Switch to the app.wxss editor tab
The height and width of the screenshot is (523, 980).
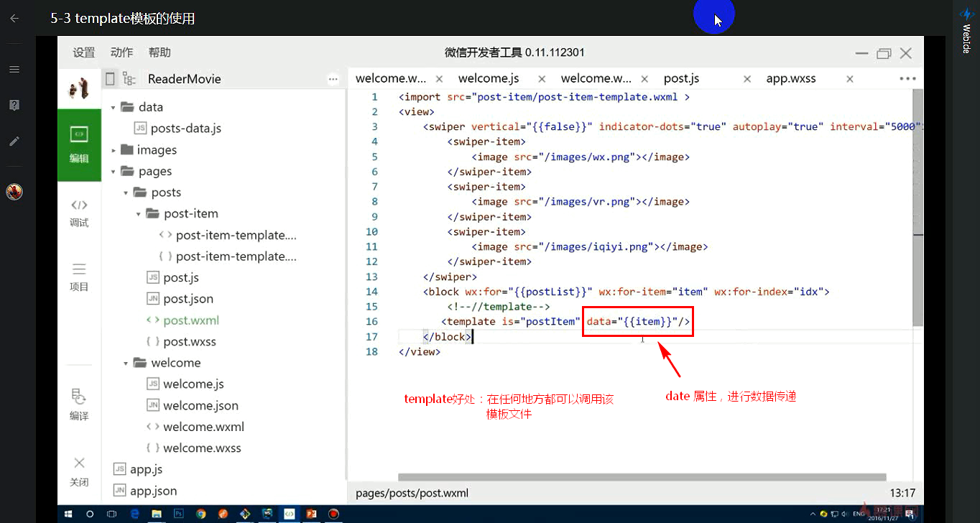tap(791, 78)
